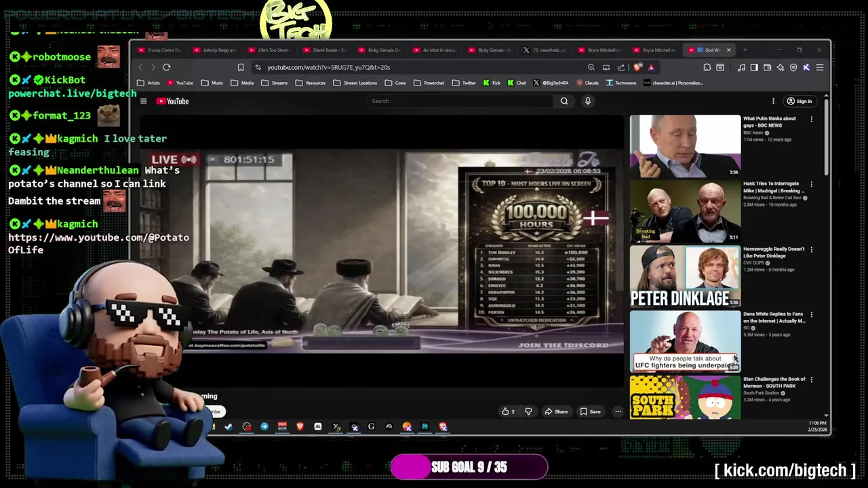Switch to the Life's Too Short tab
Screen dimensions: 868x488
coord(270,50)
